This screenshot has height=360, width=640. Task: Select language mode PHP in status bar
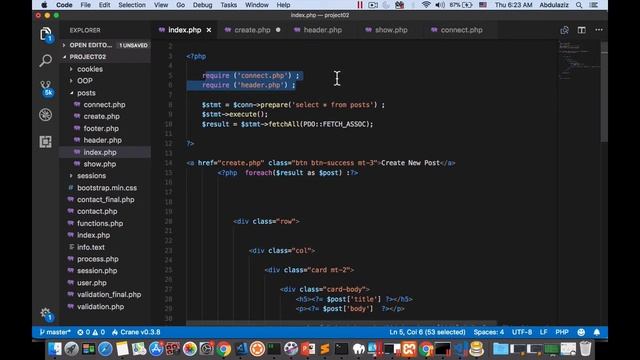(562, 332)
